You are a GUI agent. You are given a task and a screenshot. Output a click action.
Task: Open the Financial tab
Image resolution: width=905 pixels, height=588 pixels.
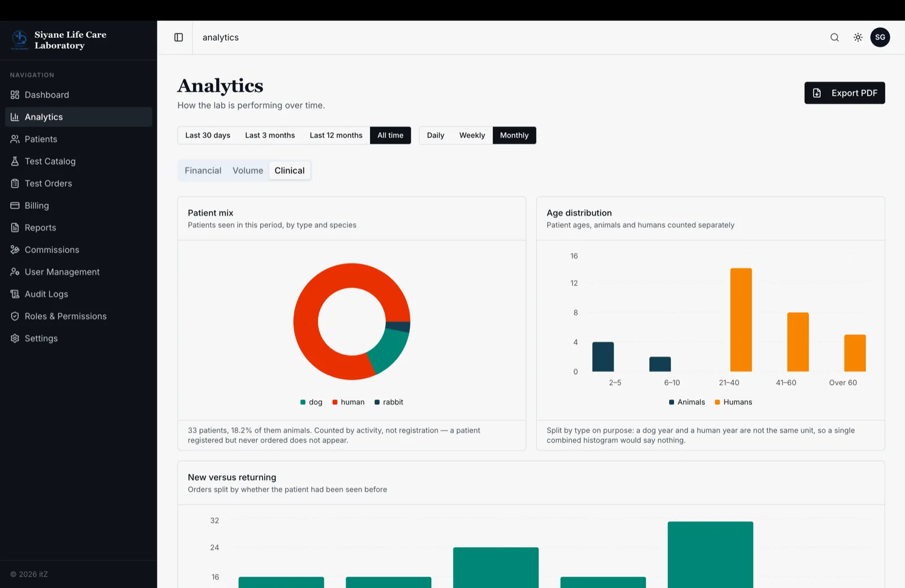203,170
